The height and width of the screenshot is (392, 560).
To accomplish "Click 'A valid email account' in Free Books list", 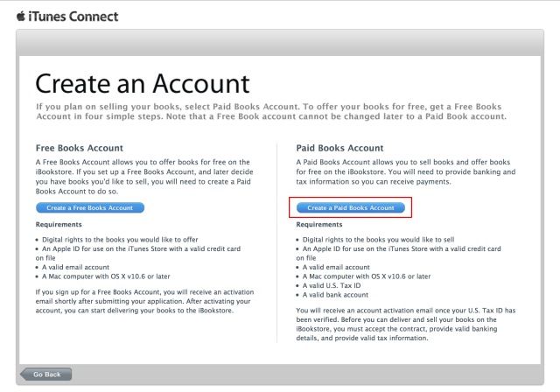I will (76, 267).
